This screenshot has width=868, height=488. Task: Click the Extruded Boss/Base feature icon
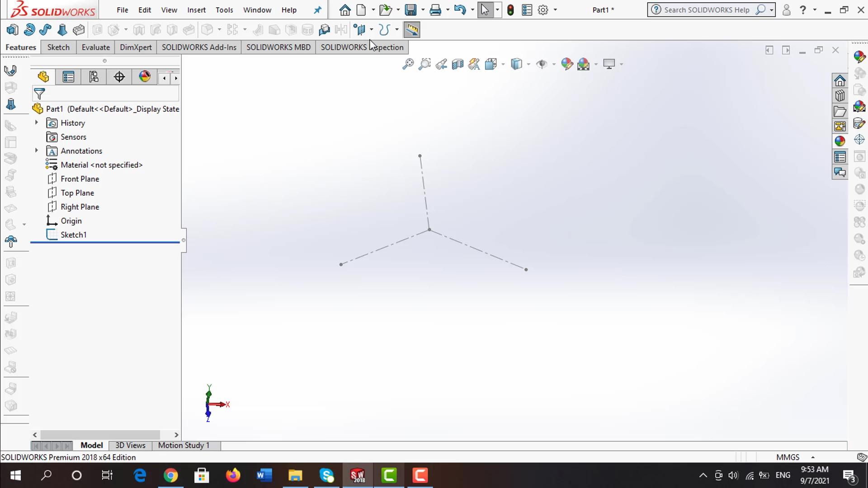(x=12, y=30)
